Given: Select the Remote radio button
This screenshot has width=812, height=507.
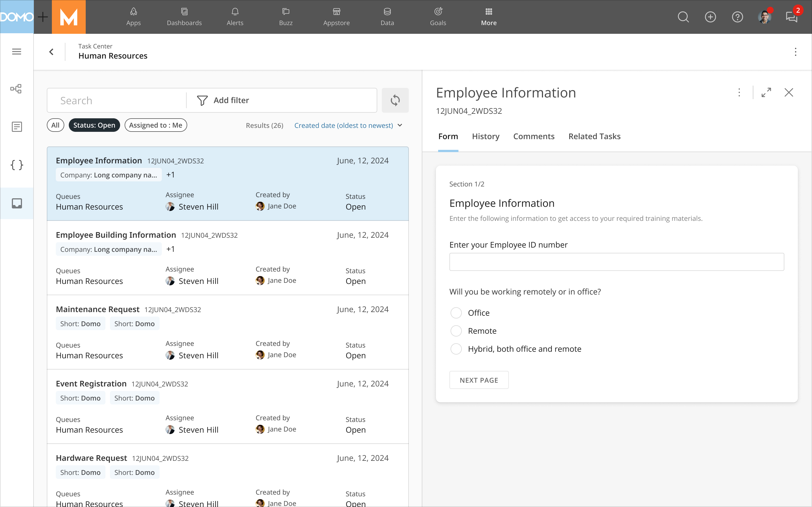Looking at the screenshot, I should tap(456, 331).
